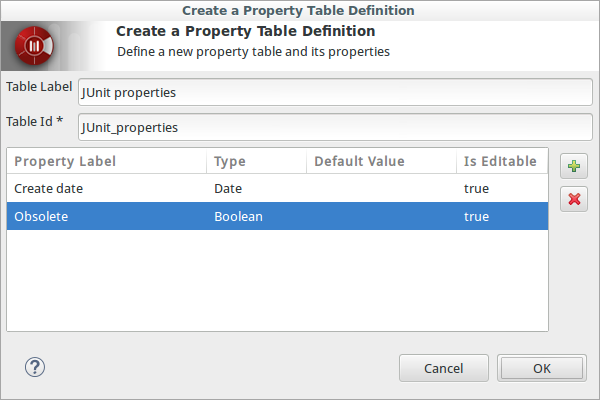
Task: Click the Is Editable column header
Action: [x=502, y=161]
